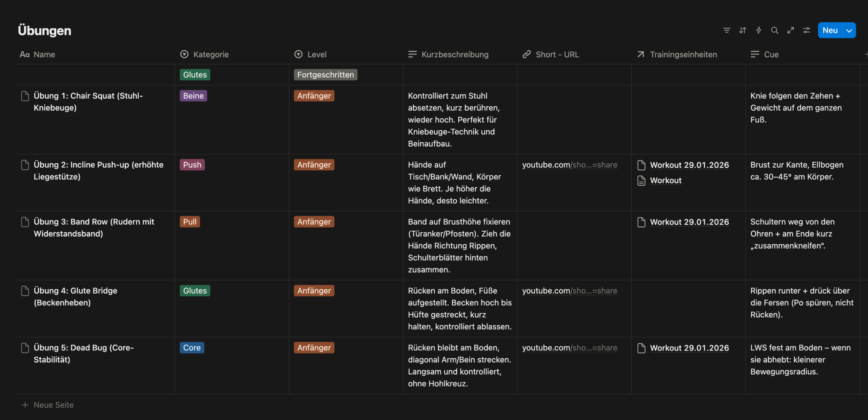Select the Anfänger tag on Übung 5
The width and height of the screenshot is (868, 420).
314,348
